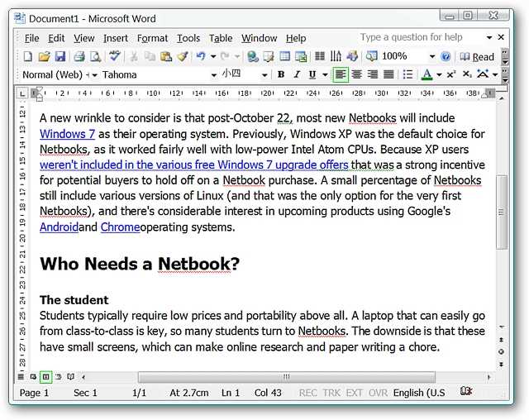Undo the last action
Viewport: 529px width, 420px height.
click(201, 56)
